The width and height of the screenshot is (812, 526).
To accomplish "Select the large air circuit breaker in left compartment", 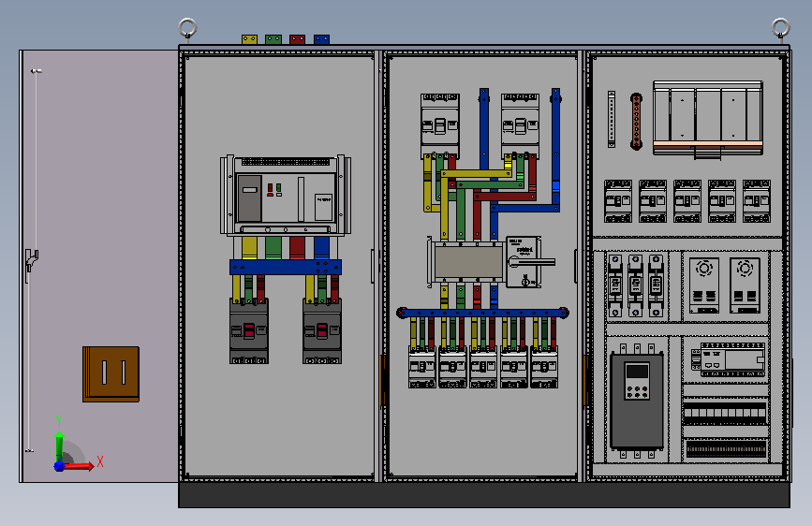I will pyautogui.click(x=286, y=196).
